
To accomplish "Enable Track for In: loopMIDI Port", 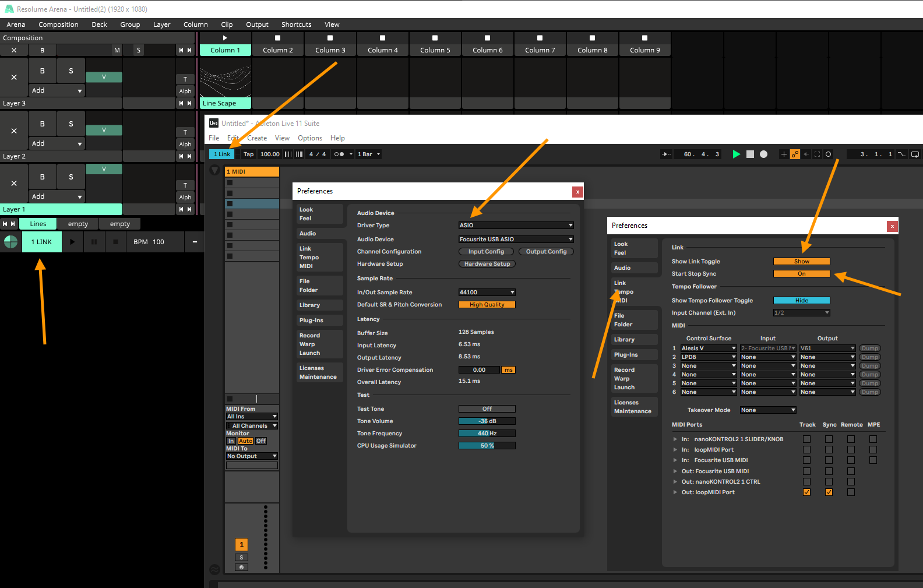I will (806, 450).
